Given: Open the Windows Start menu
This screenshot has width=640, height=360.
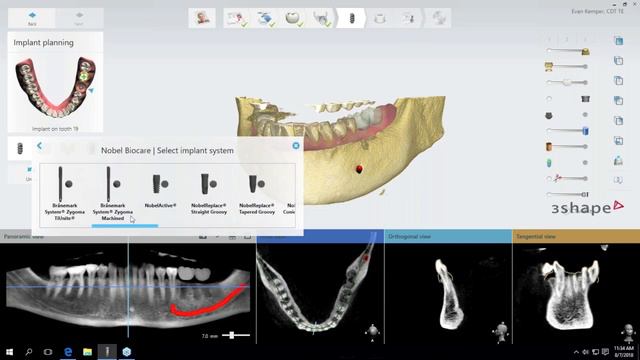Looking at the screenshot, I should pyautogui.click(x=9, y=351).
